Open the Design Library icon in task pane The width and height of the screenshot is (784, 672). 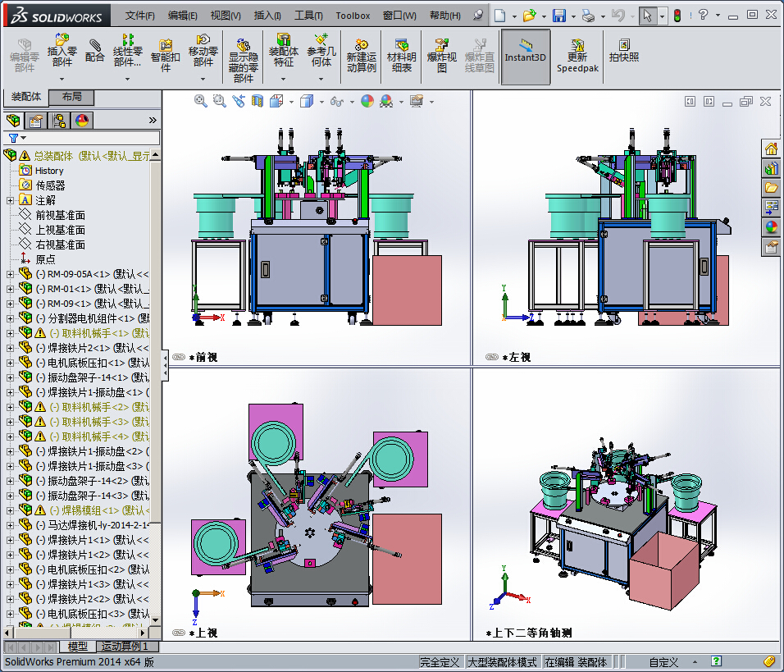771,168
